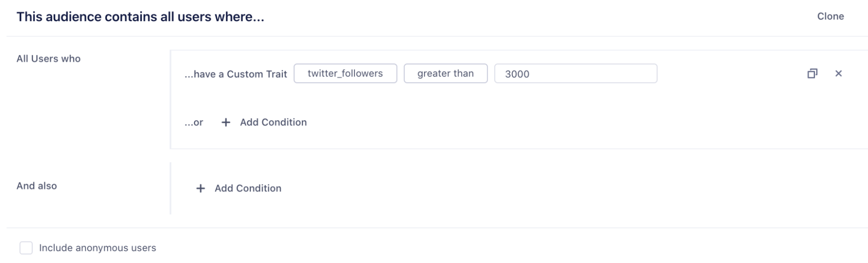
Task: Click the plus icon beside '...or'
Action: point(226,122)
